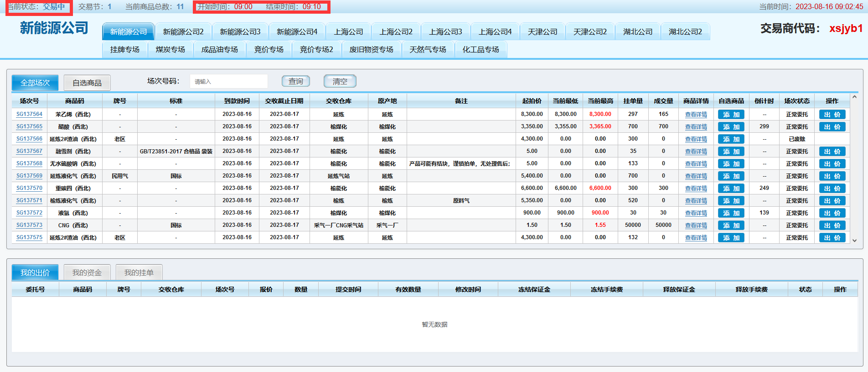Click the 委托号 column header

coord(35,289)
